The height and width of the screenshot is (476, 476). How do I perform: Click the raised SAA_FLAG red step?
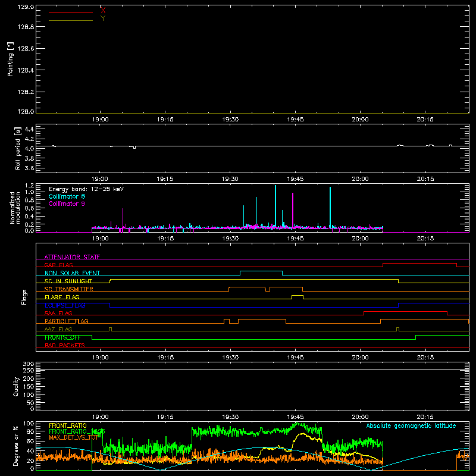pyautogui.click(x=405, y=311)
